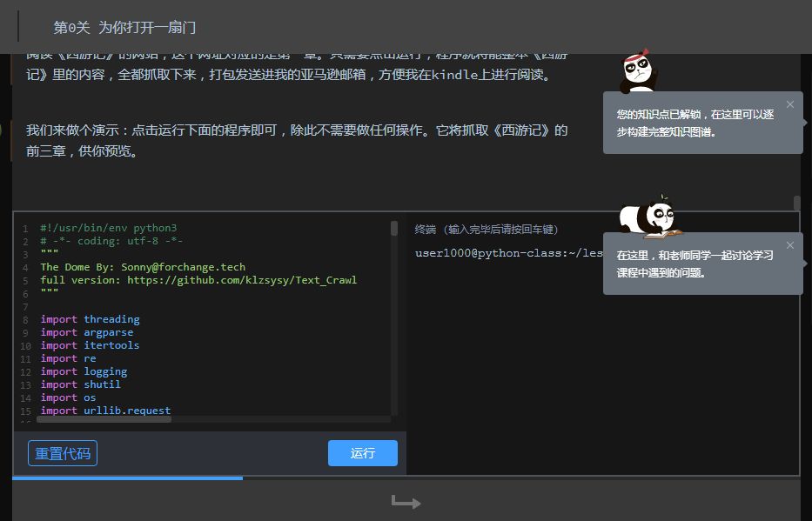Viewport: 812px width, 521px height.
Task: Click the text mentioning kindle上进行阅读
Action: click(x=288, y=75)
